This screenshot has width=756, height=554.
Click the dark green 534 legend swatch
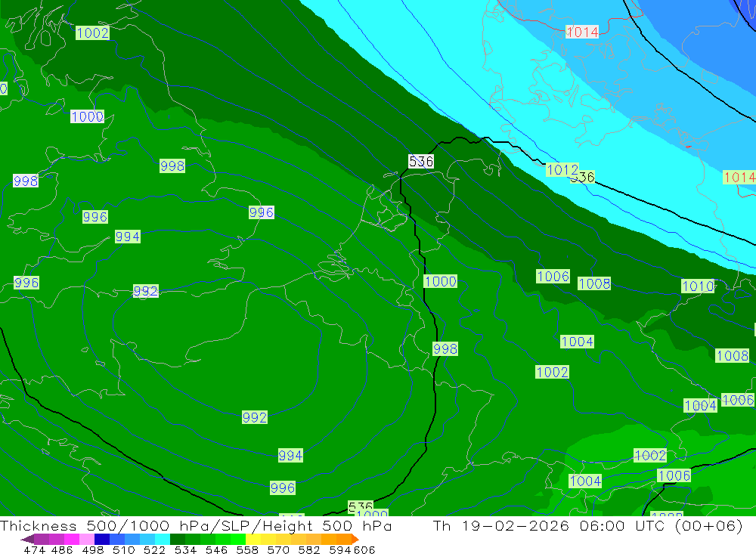coord(178,539)
